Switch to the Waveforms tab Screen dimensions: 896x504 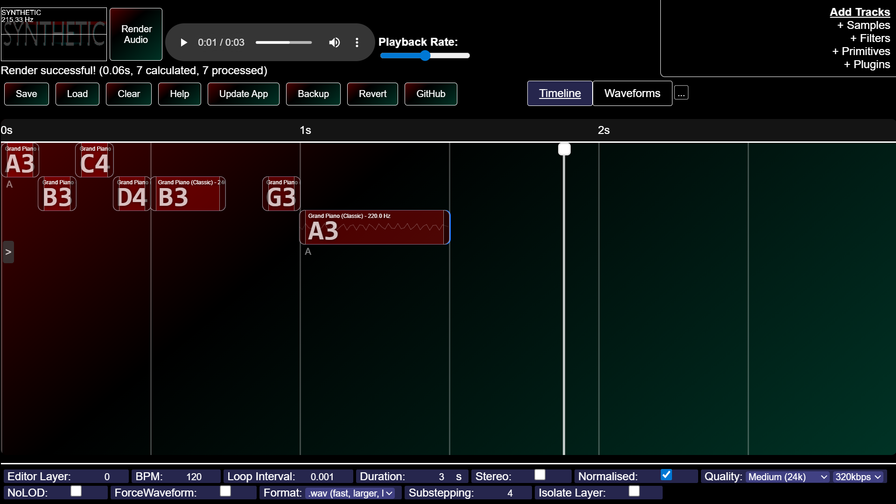pyautogui.click(x=632, y=93)
